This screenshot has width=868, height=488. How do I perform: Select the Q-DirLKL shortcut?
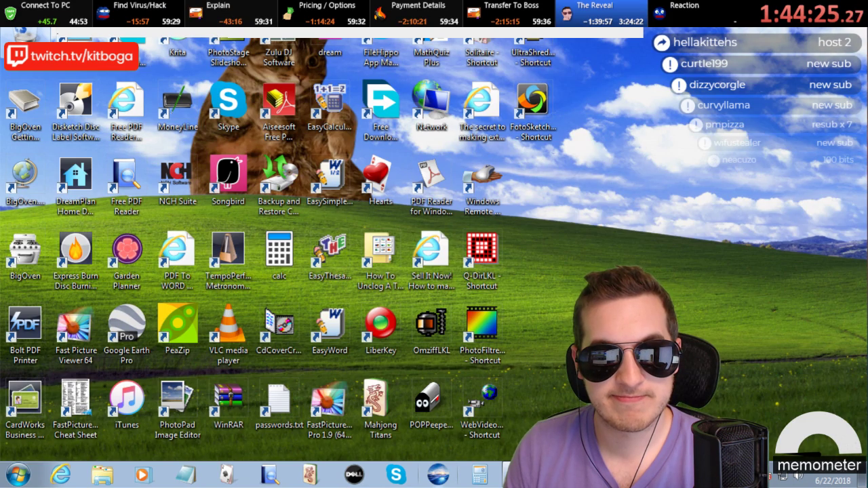[482, 261]
